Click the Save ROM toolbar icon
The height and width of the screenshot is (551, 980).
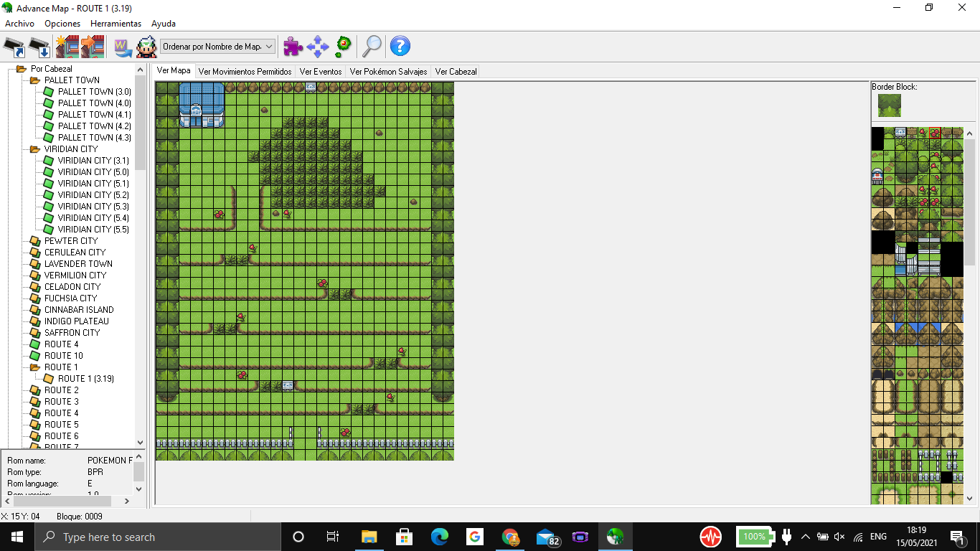pos(39,47)
